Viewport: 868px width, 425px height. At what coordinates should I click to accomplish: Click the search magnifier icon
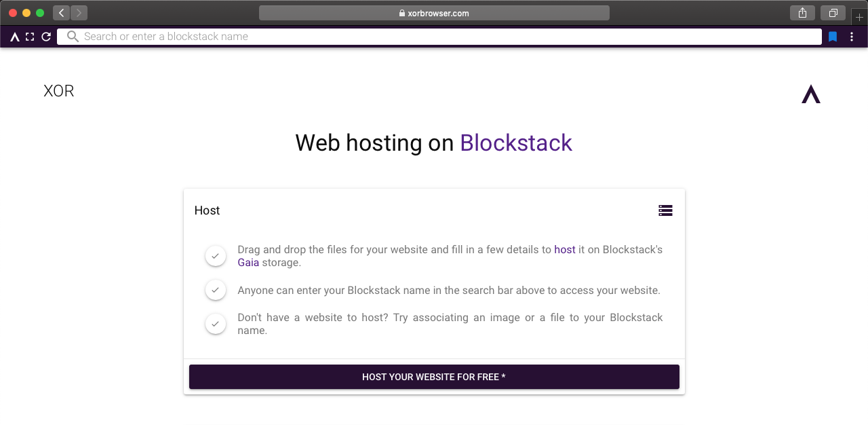[x=73, y=37]
